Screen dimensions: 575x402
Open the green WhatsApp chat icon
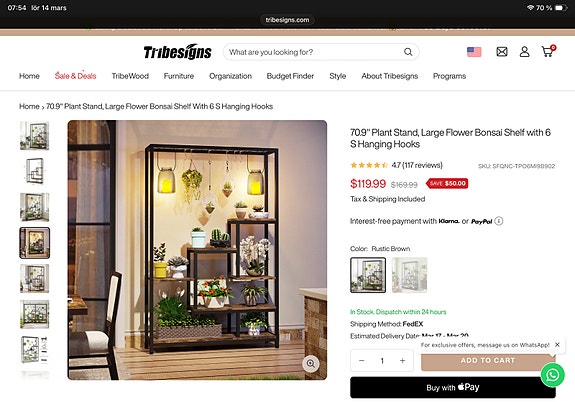pyautogui.click(x=553, y=374)
